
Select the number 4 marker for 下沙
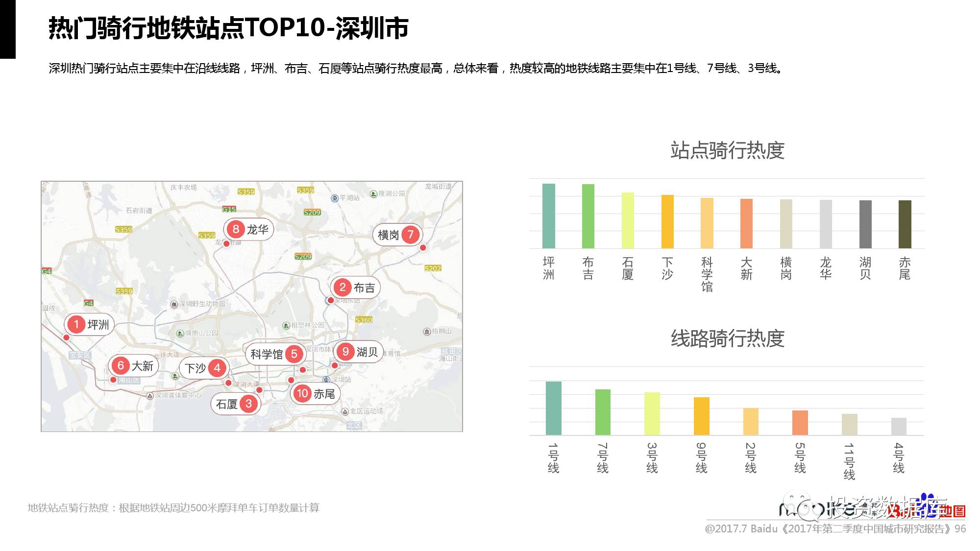(217, 368)
